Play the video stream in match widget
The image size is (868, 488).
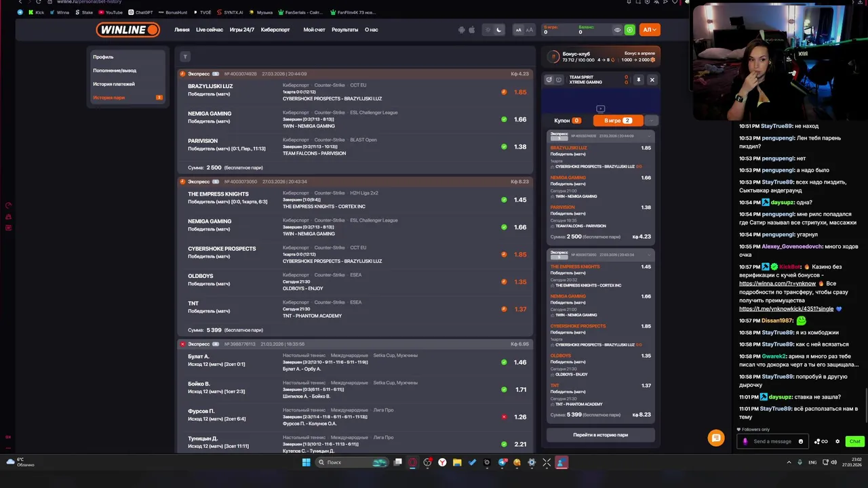(x=600, y=108)
